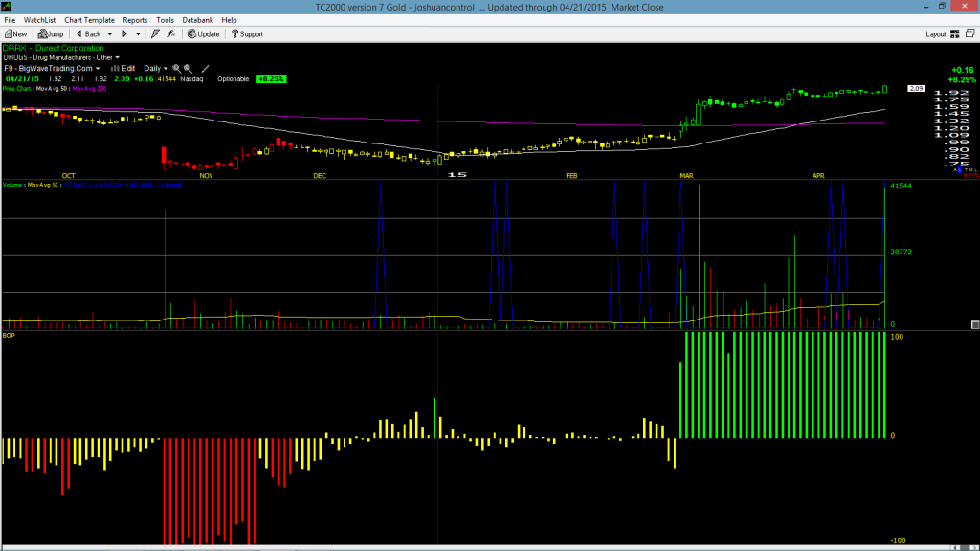Click the lightning bolt toolbar icon
Image resolution: width=980 pixels, height=551 pixels.
(155, 33)
